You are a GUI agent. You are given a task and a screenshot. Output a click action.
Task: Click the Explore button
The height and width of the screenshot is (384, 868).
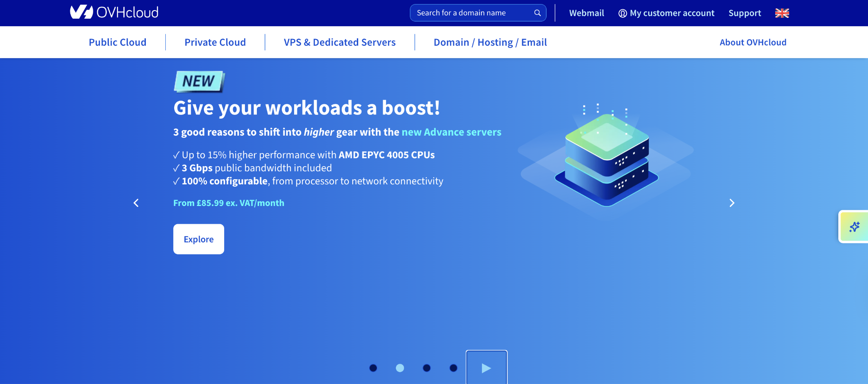(x=198, y=239)
